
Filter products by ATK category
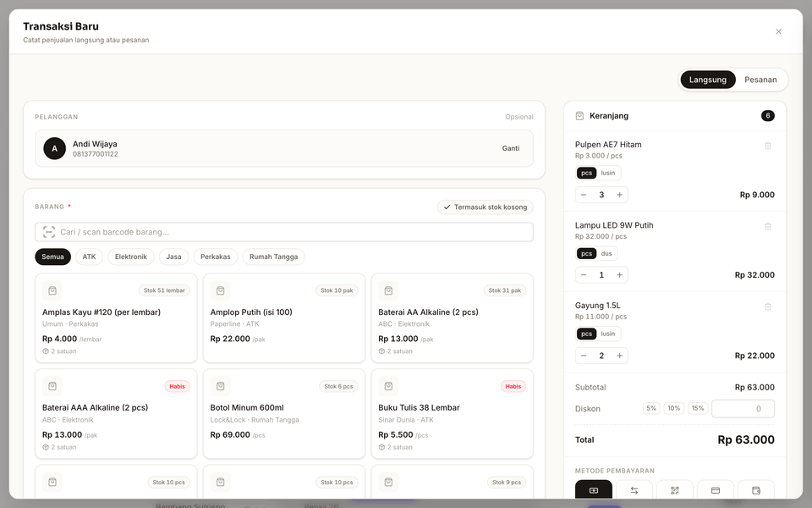click(x=89, y=257)
